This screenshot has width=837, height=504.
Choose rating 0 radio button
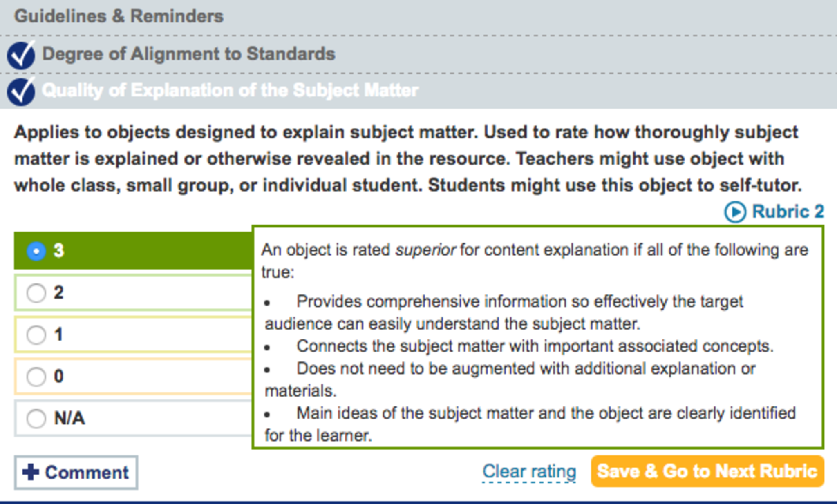coord(36,377)
